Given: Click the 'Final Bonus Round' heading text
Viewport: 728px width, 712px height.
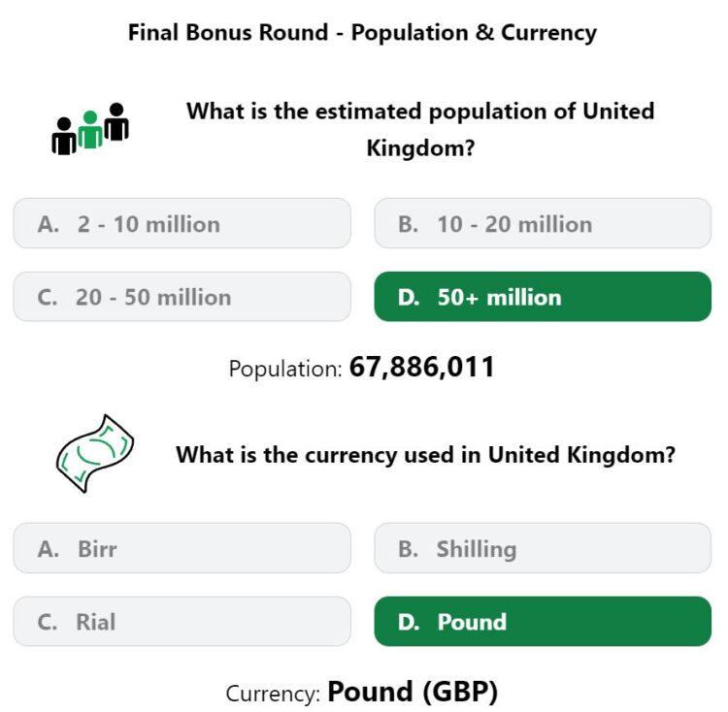Looking at the screenshot, I should pos(228,32).
